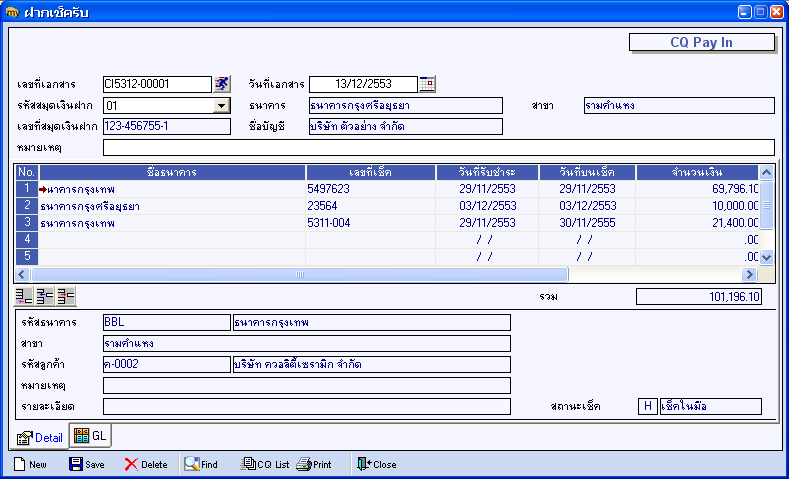This screenshot has width=789, height=479.
Task: Click the second row icon below the grid
Action: 45,296
